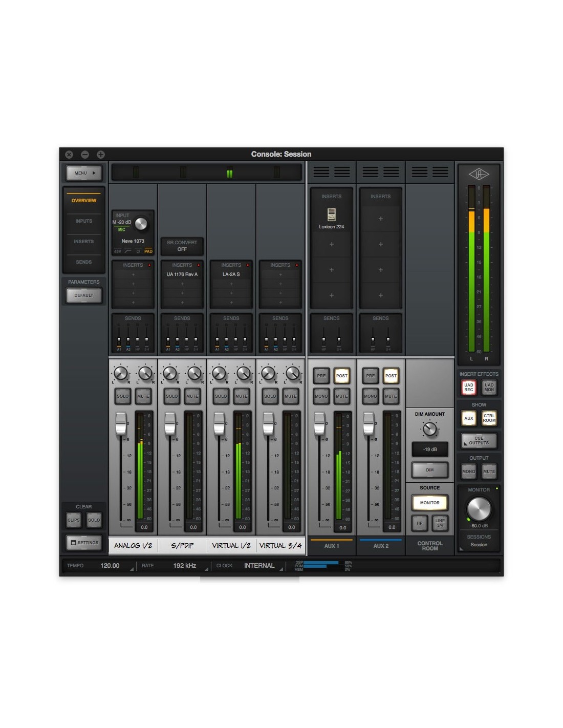Click the VIRTUAL 1/2 channel fader
Image resolution: width=563 pixels, height=728 pixels.
(219, 423)
